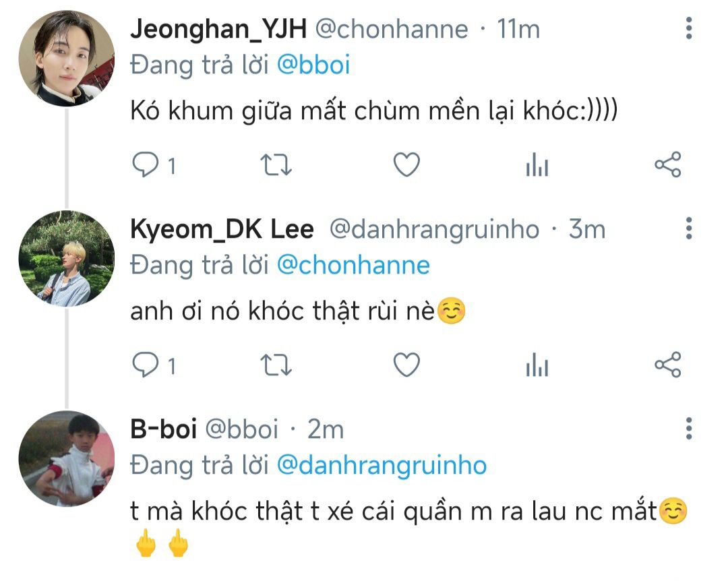
Task: Retweet Kyeom_DK Lee's reply
Action: click(x=276, y=365)
